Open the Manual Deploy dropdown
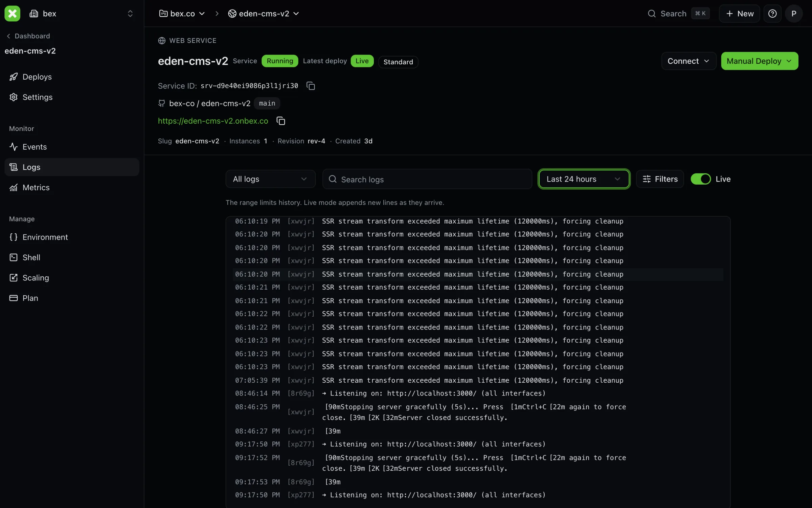This screenshot has width=812, height=508. [760, 61]
